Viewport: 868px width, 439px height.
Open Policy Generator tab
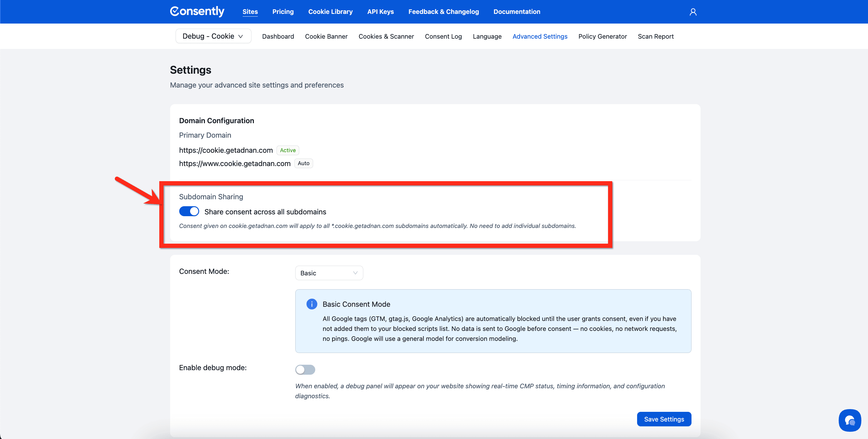[602, 36]
